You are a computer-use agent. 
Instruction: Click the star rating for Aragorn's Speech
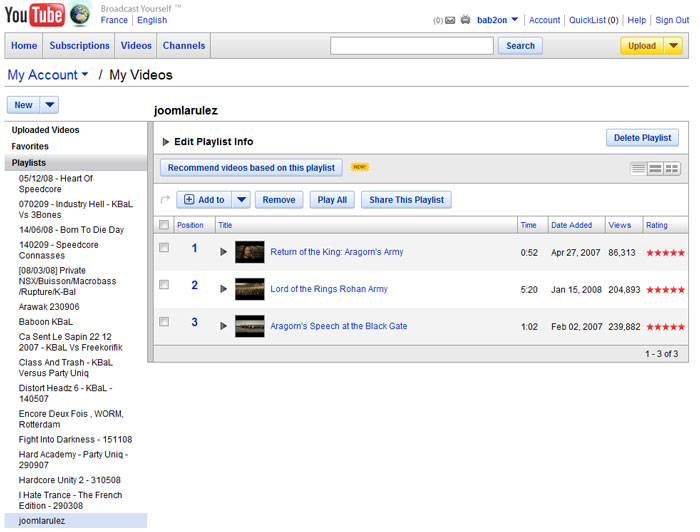665,326
